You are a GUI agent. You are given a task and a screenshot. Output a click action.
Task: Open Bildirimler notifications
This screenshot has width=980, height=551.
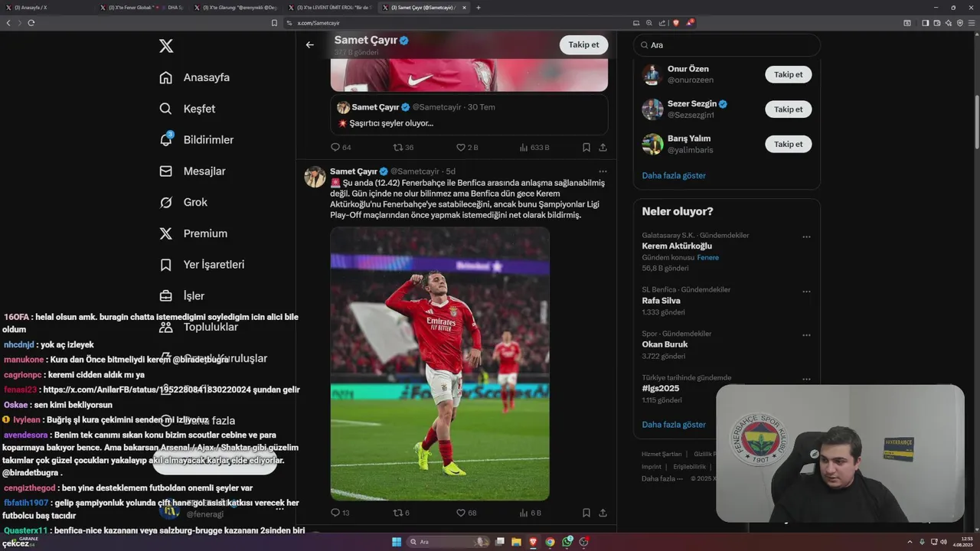coord(196,140)
